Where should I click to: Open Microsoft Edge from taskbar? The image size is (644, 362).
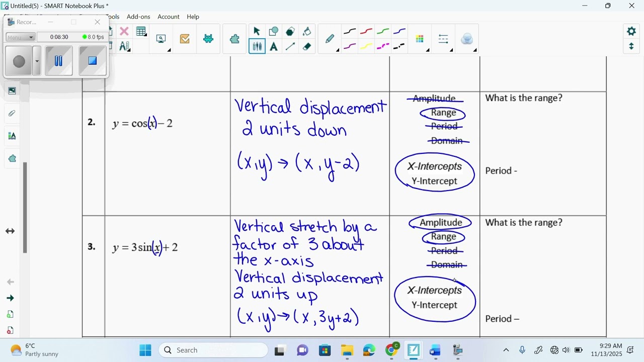tap(369, 350)
